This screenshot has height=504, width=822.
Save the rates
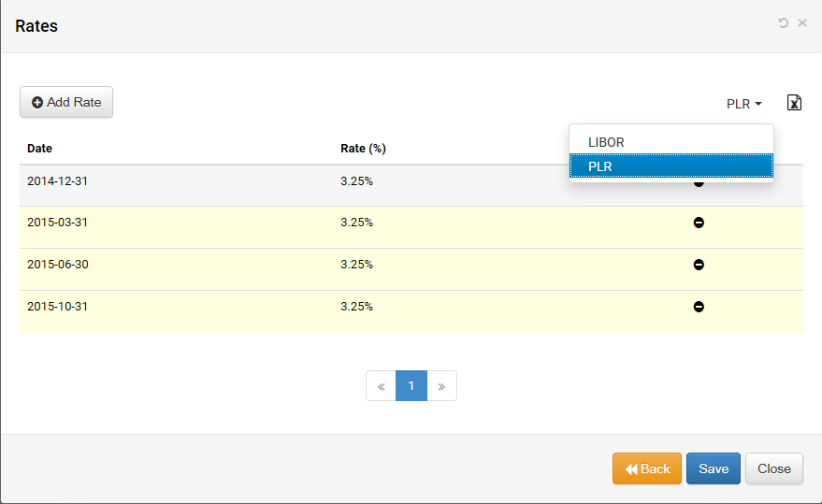point(714,468)
